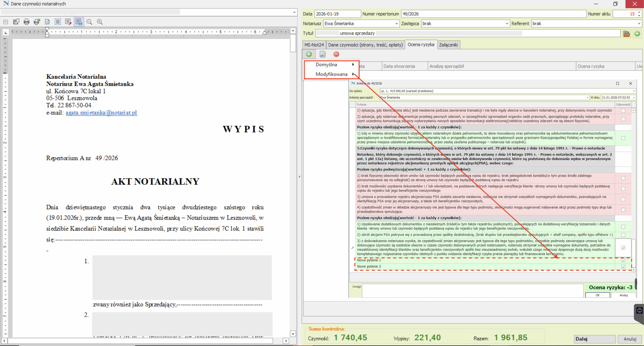
Task: Click the clear formatting eraser icon
Action: pos(68,22)
